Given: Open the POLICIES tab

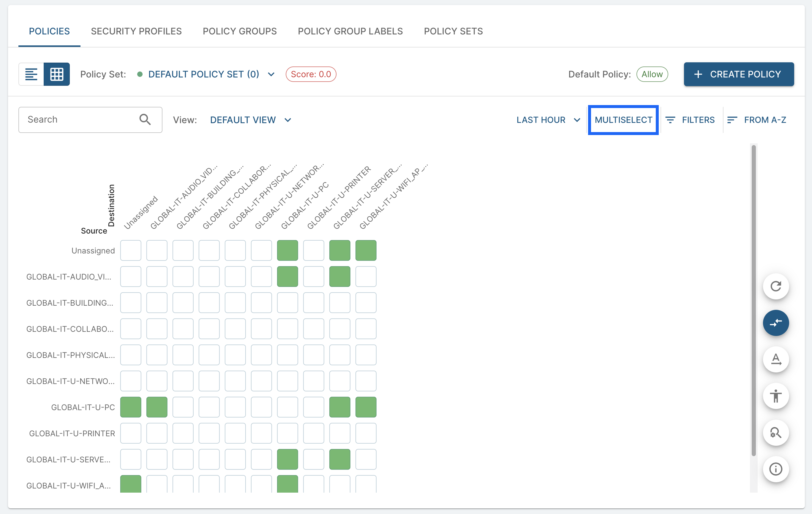Looking at the screenshot, I should pos(49,31).
